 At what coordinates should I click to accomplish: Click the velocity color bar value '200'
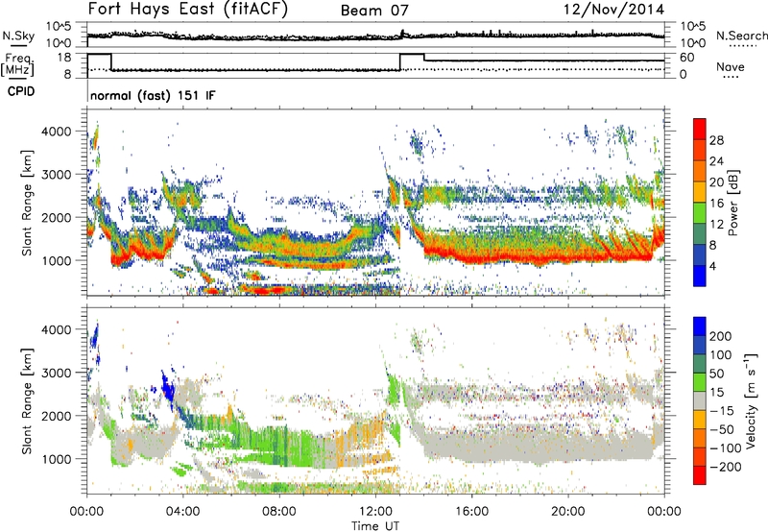pos(721,336)
